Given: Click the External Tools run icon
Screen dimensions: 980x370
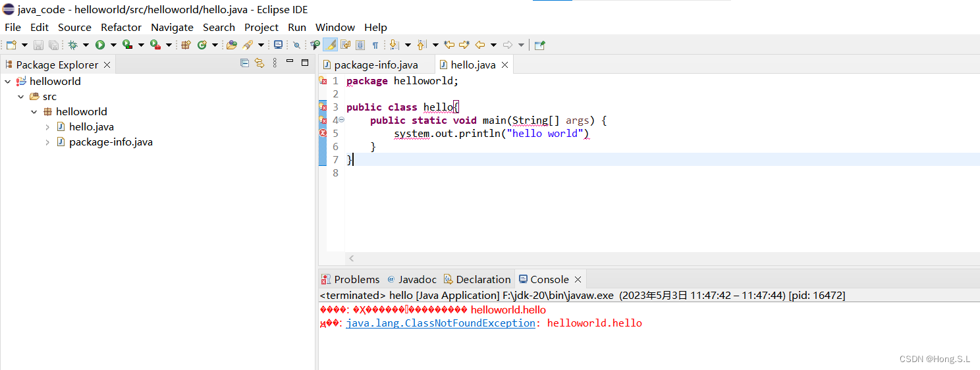Looking at the screenshot, I should coord(155,45).
